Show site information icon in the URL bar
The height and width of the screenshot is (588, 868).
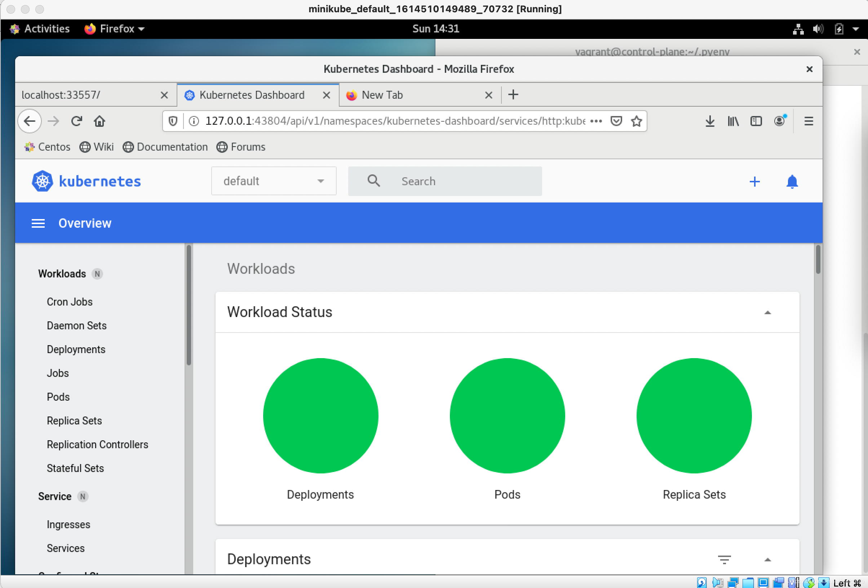pos(194,121)
